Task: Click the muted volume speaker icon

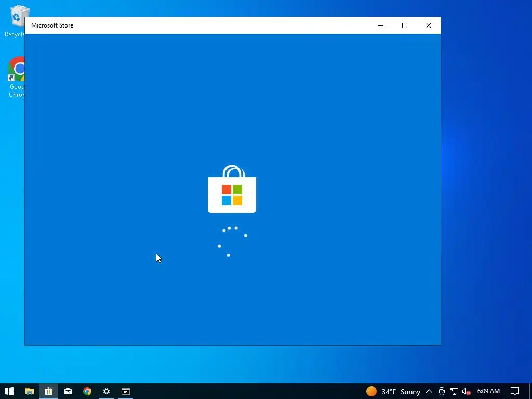Action: pyautogui.click(x=466, y=391)
